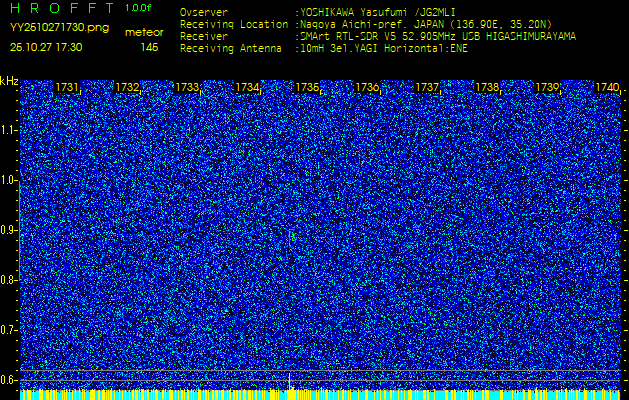Click the meteor label
Screen dimensions: 629x400
(x=143, y=32)
